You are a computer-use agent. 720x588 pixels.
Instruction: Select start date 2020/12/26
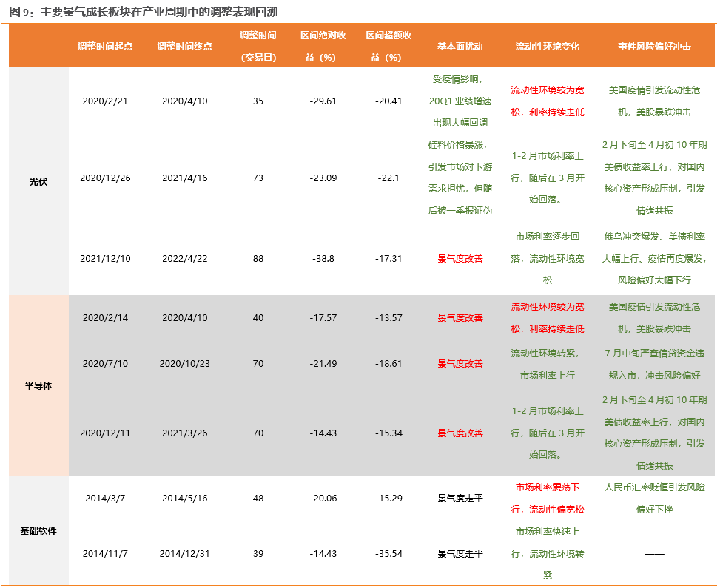tap(105, 178)
